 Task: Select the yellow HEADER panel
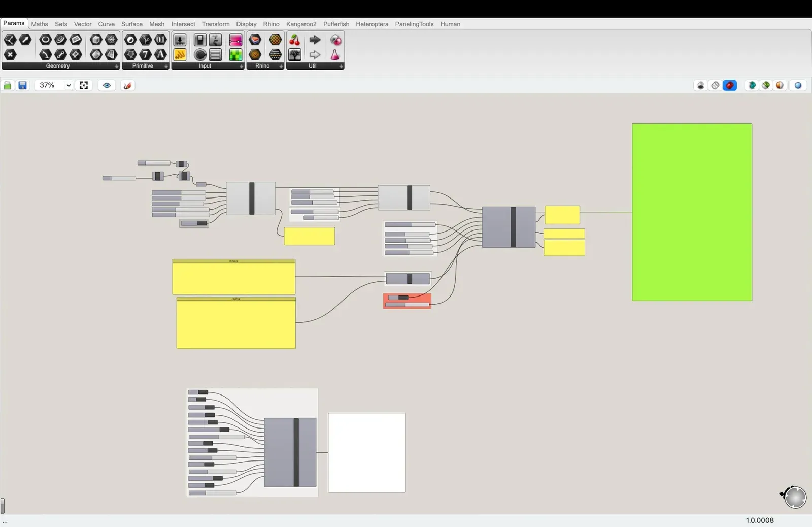233,277
